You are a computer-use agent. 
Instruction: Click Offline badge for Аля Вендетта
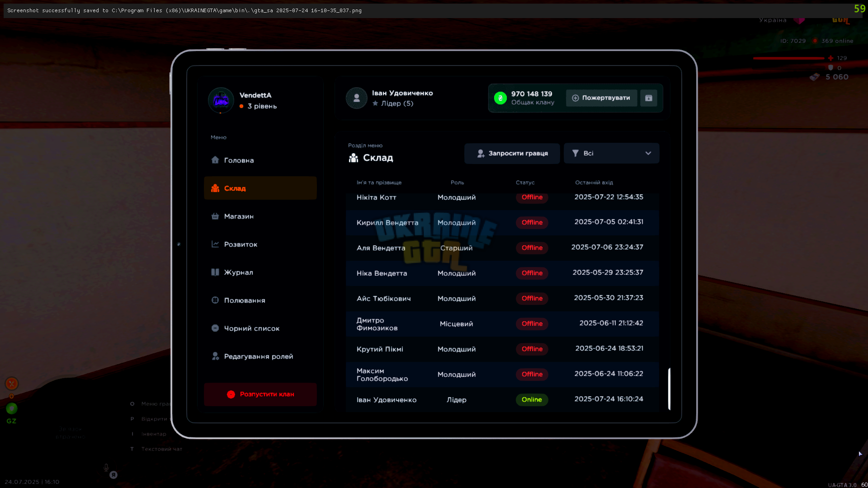(x=532, y=248)
